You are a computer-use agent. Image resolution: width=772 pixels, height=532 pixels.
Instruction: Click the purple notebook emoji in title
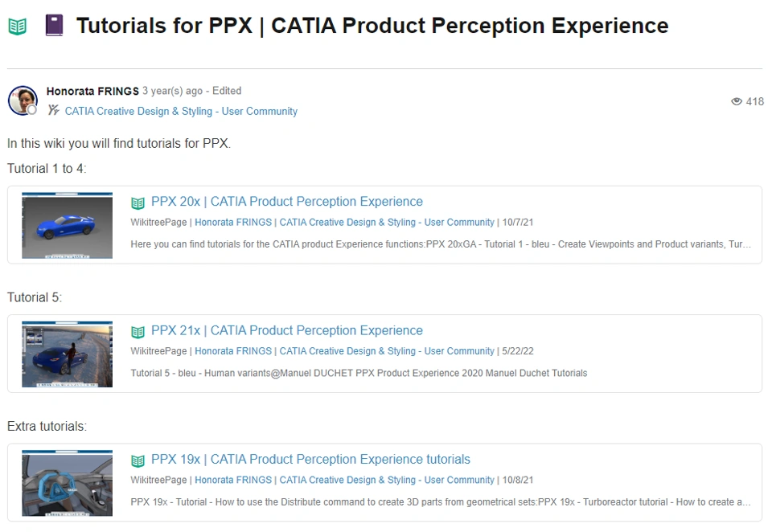[54, 26]
